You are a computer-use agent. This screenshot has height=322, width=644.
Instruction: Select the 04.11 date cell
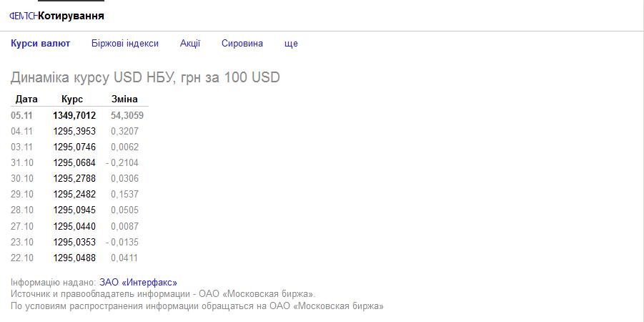coord(22,131)
